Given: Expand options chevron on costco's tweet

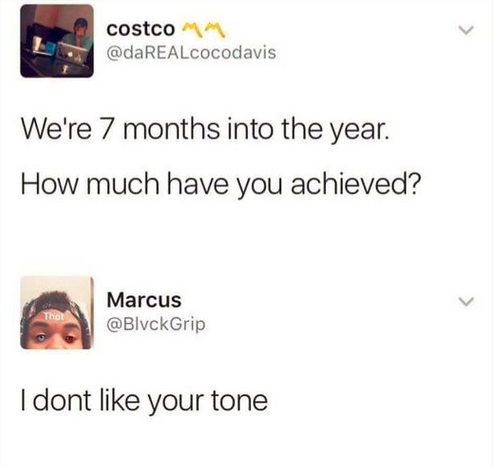Looking at the screenshot, I should pos(465,30).
